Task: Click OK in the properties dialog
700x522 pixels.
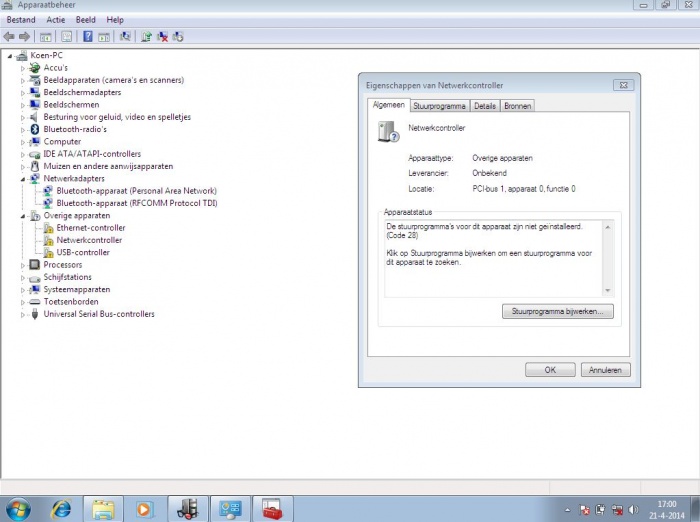Action: (x=550, y=370)
